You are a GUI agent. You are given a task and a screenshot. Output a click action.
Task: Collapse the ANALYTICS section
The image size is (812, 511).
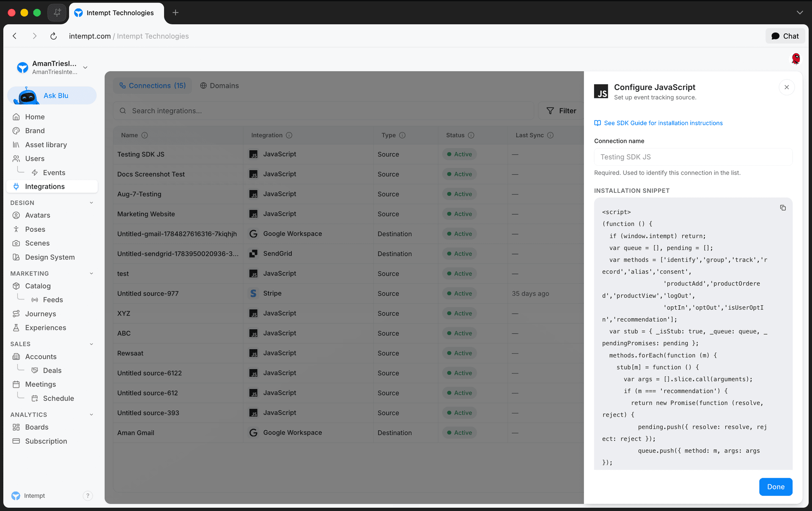tap(91, 415)
